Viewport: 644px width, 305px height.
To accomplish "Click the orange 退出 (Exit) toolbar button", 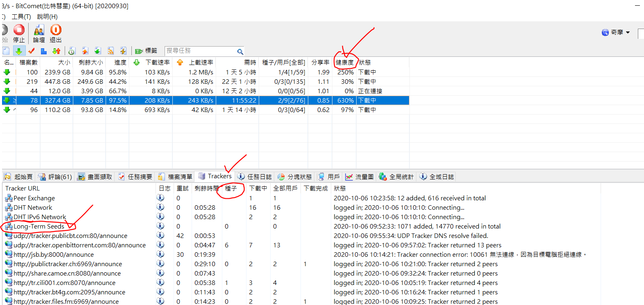I will (56, 33).
